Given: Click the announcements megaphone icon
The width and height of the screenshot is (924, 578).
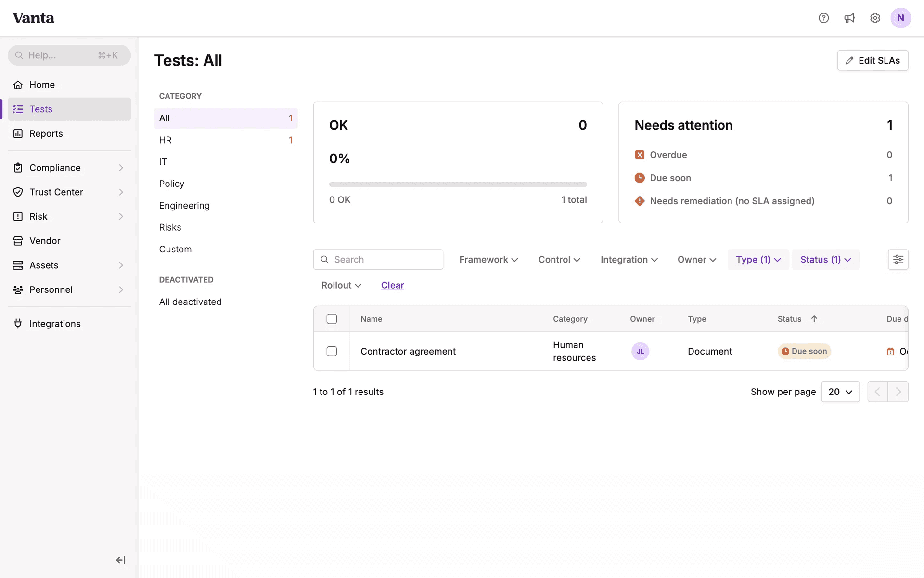Looking at the screenshot, I should tap(849, 18).
